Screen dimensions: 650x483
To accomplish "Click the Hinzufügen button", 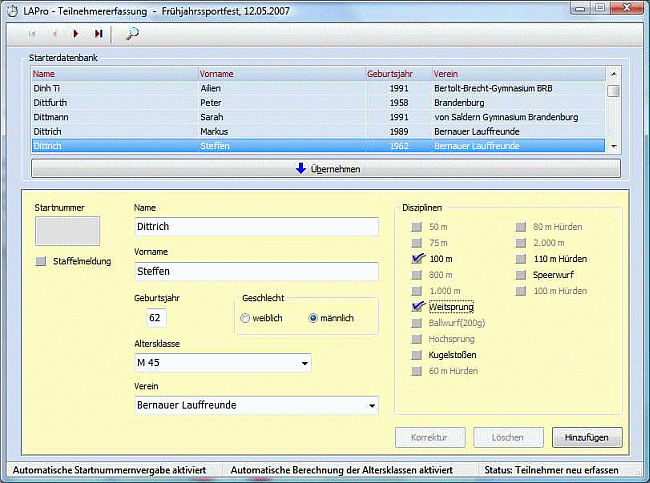I will (x=587, y=438).
